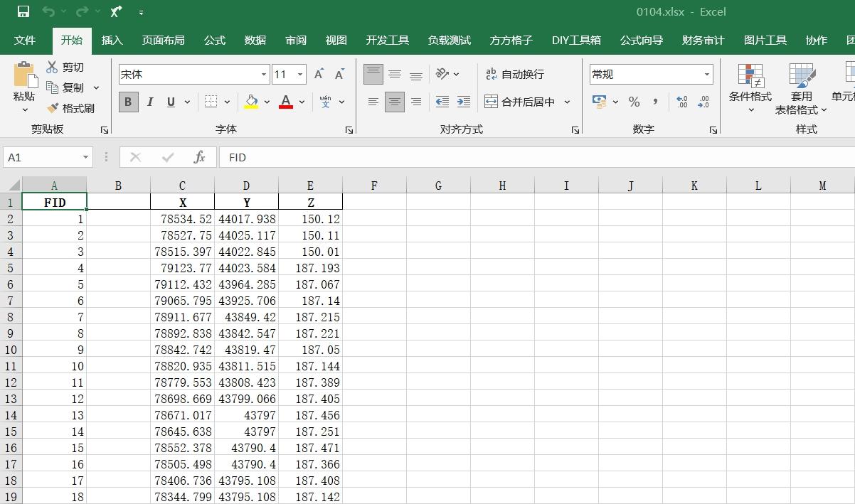Image resolution: width=855 pixels, height=504 pixels.
Task: Expand the 合并后居中 merge options dropdown
Action: (567, 102)
